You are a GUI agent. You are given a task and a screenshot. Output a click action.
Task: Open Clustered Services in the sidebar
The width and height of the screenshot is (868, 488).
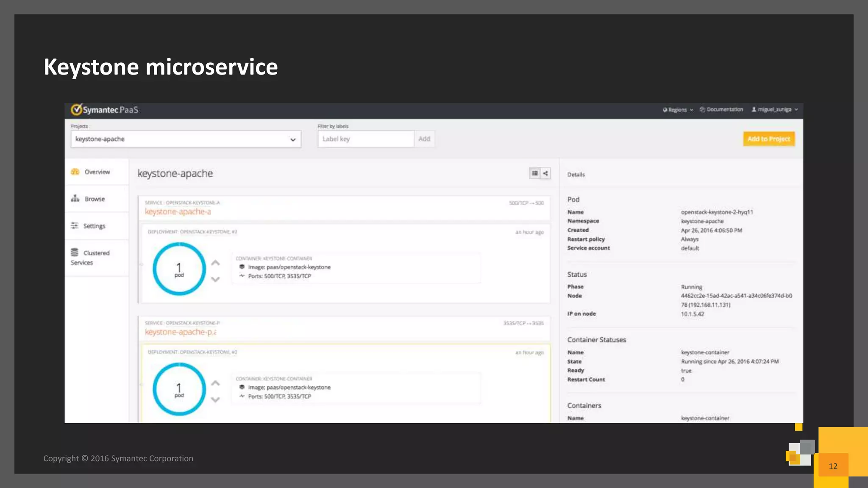pos(97,258)
